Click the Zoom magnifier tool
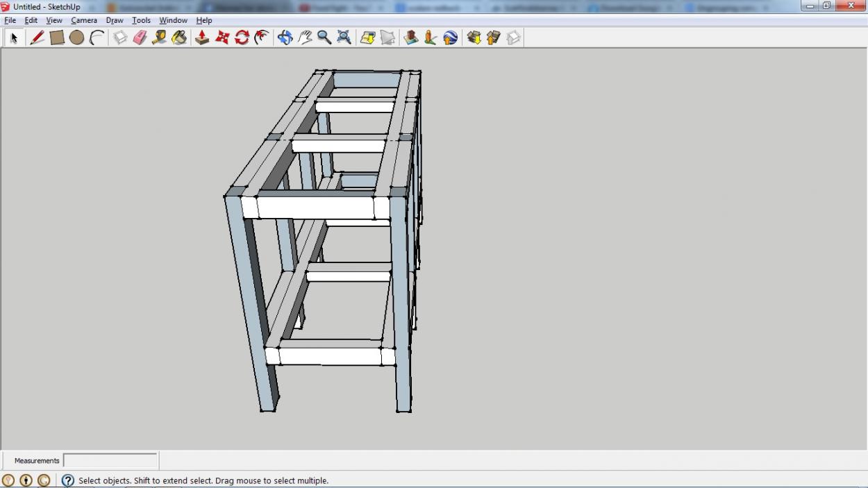Image resolution: width=868 pixels, height=488 pixels. [324, 38]
